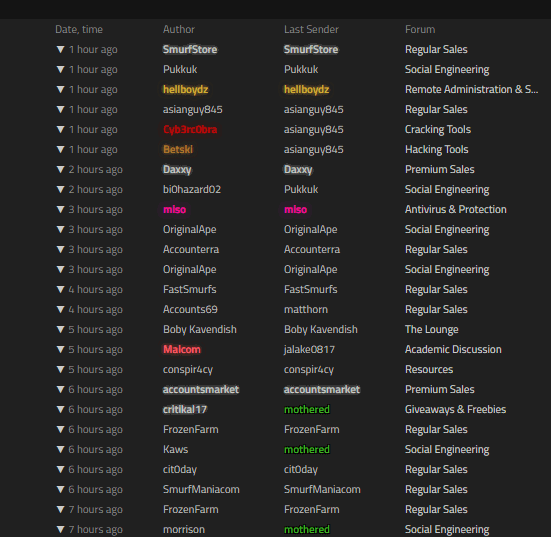
Task: Click the Last Sender column header
Action: pos(311,30)
